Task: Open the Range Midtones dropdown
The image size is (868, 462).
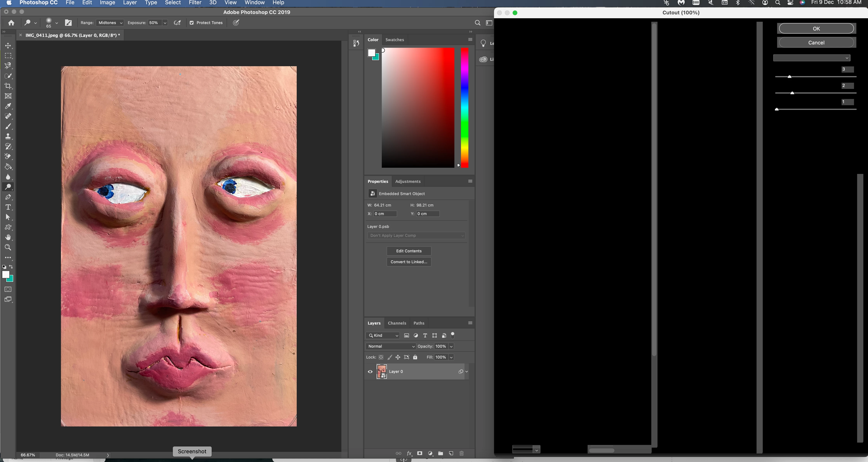Action: click(110, 23)
